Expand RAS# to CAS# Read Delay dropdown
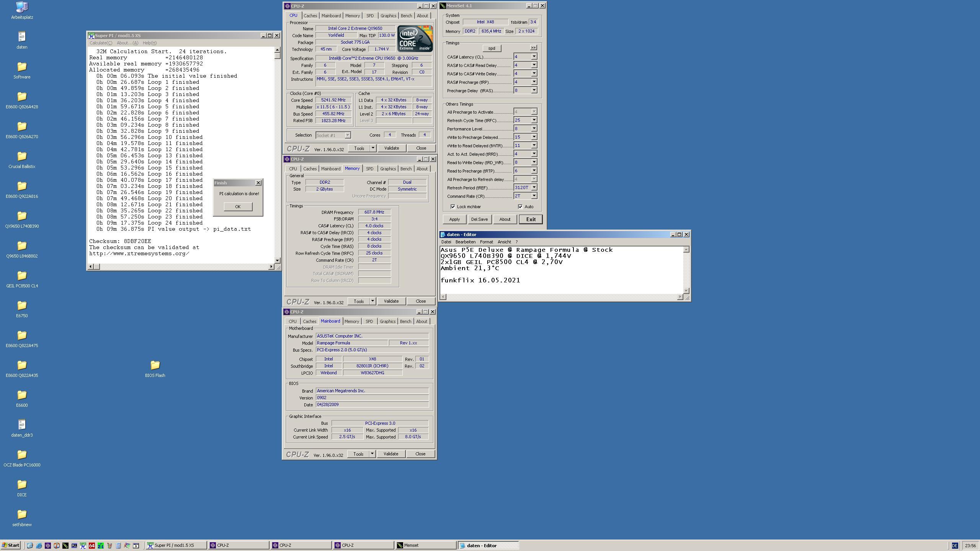 click(534, 65)
